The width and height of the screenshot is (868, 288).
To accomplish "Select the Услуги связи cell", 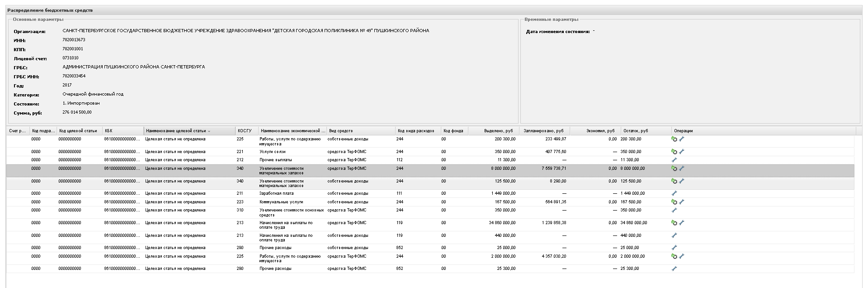I will (273, 152).
